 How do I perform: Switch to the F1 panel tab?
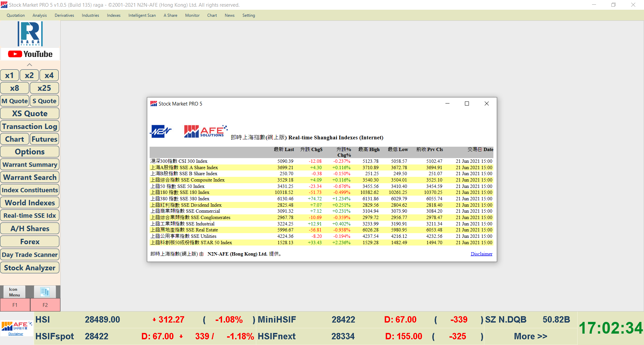[15, 305]
